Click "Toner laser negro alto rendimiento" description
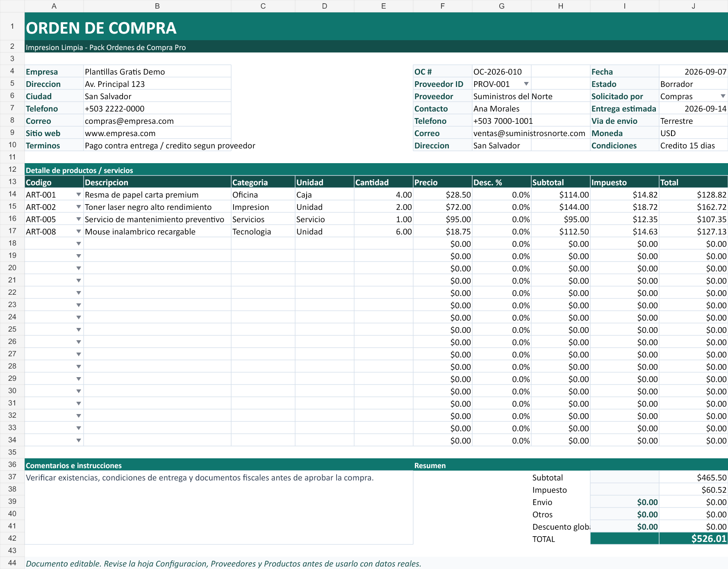The height and width of the screenshot is (569, 728). tap(157, 207)
